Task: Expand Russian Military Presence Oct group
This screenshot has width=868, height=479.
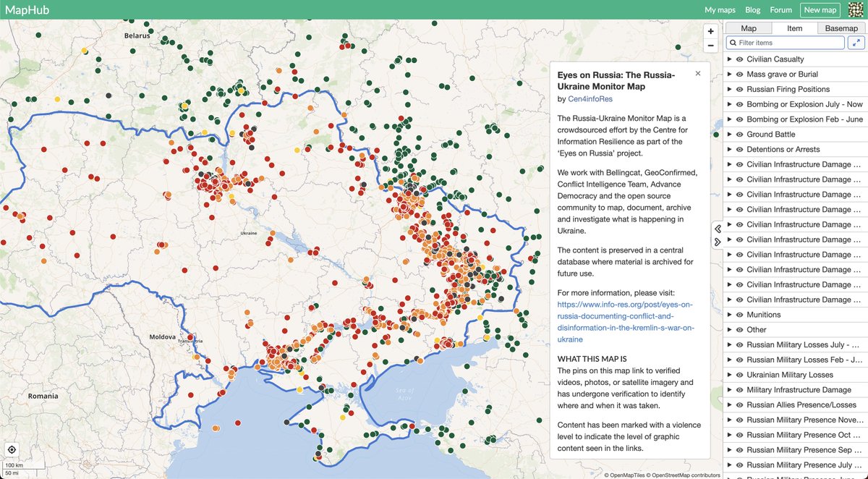Action: point(729,435)
